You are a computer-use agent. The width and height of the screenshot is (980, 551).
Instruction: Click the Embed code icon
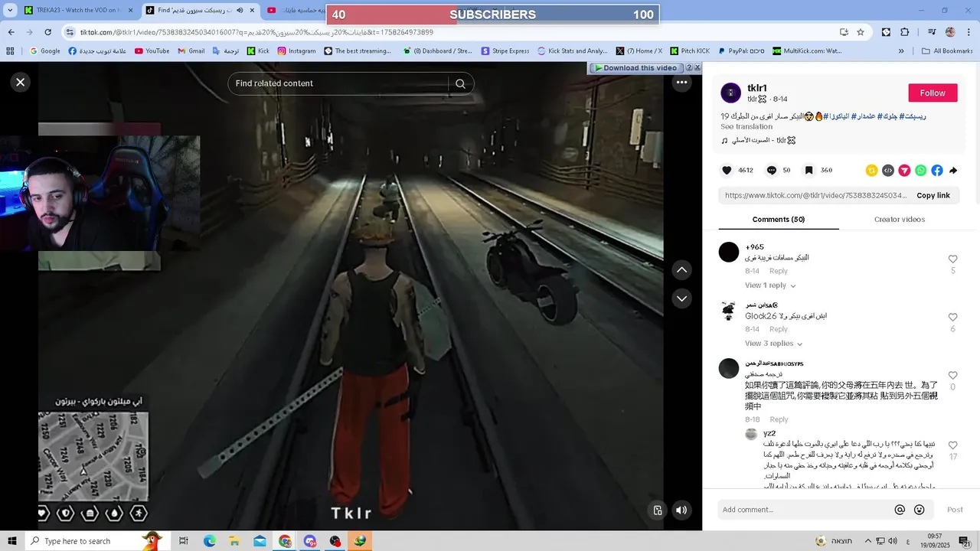[x=888, y=171]
